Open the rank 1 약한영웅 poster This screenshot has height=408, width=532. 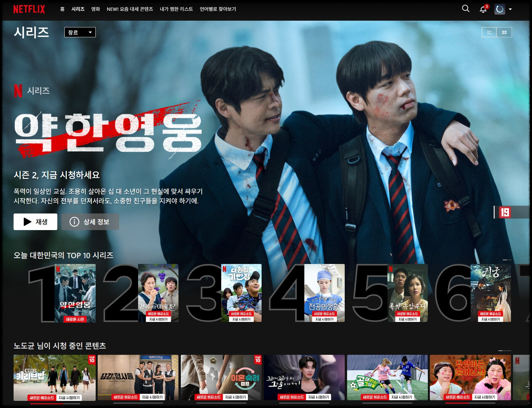[x=75, y=293]
